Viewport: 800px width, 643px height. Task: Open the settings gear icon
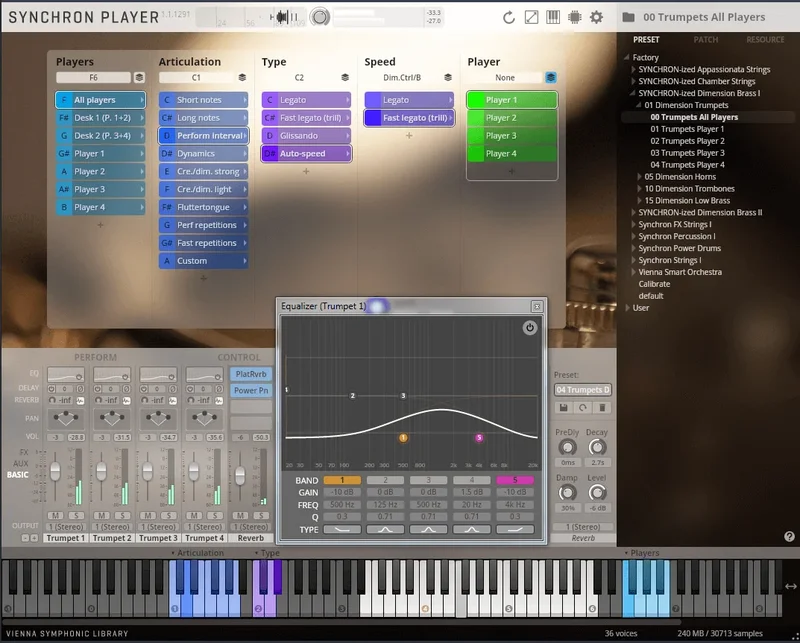coord(596,17)
